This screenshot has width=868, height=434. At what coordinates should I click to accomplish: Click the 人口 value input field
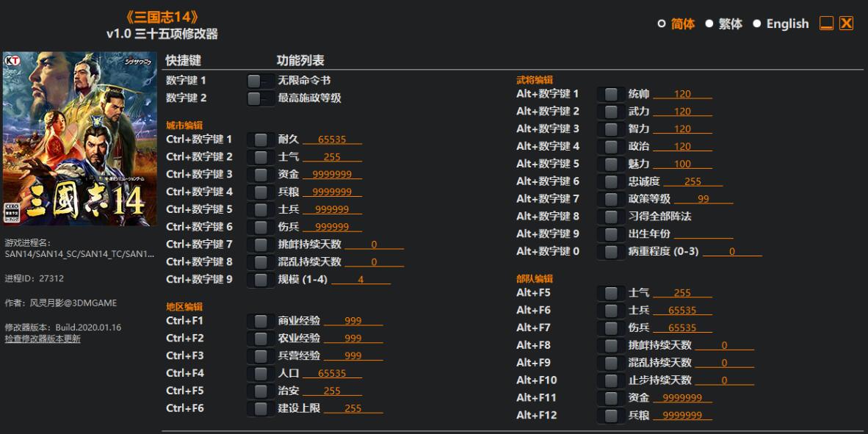click(x=332, y=374)
